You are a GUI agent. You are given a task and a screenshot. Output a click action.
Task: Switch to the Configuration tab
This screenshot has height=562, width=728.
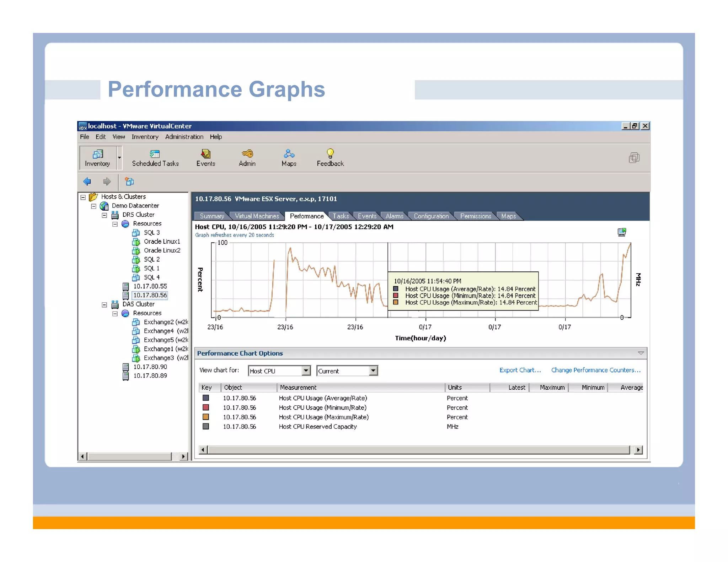[431, 216]
